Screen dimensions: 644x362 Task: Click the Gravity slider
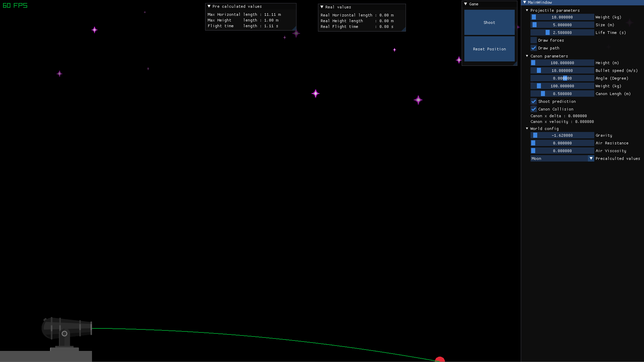[x=562, y=135]
